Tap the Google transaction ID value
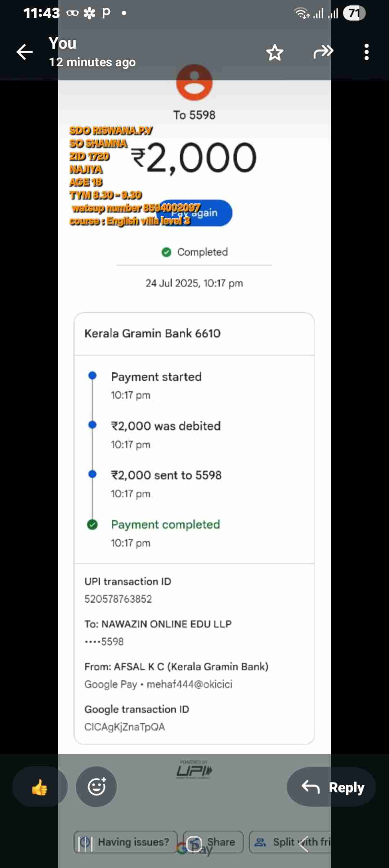The height and width of the screenshot is (868, 389). coord(125,727)
